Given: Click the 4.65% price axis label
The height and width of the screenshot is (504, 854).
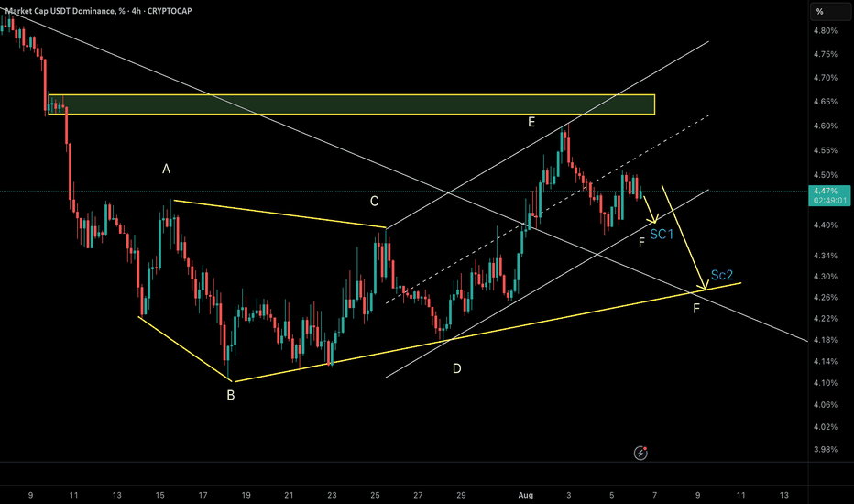Looking at the screenshot, I should click(825, 102).
